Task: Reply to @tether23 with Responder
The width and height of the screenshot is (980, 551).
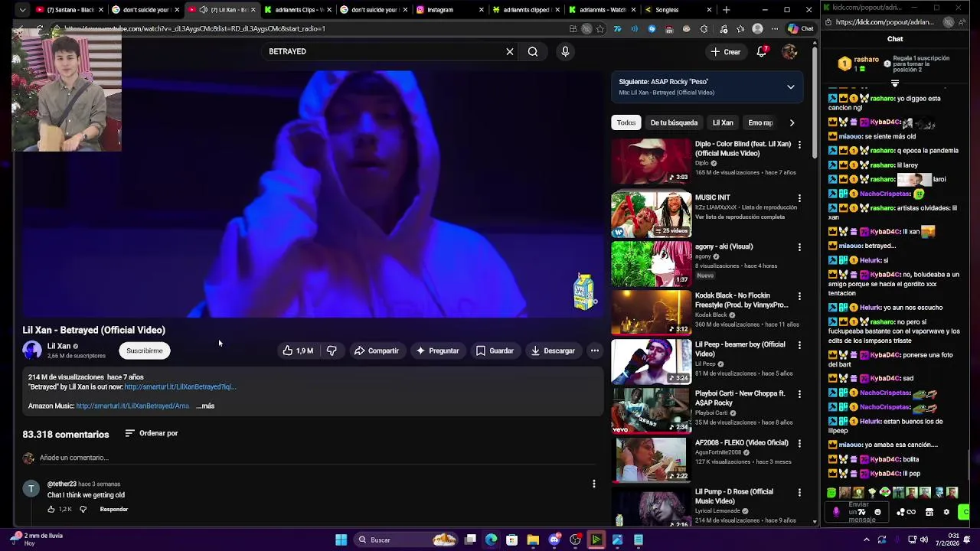Action: click(113, 509)
